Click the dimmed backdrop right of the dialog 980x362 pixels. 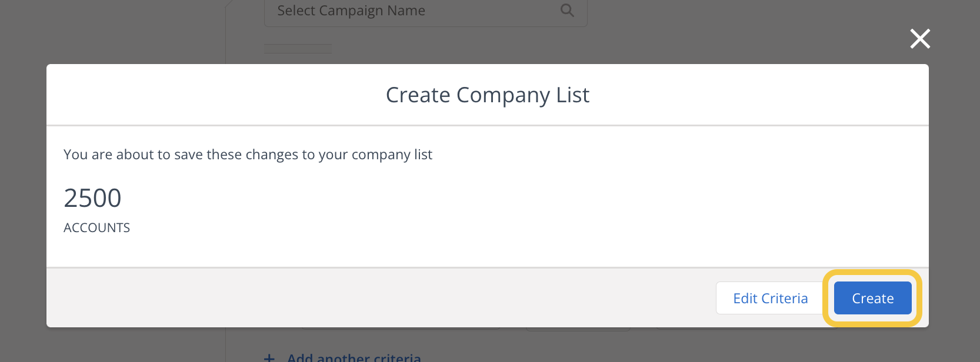coord(954,194)
